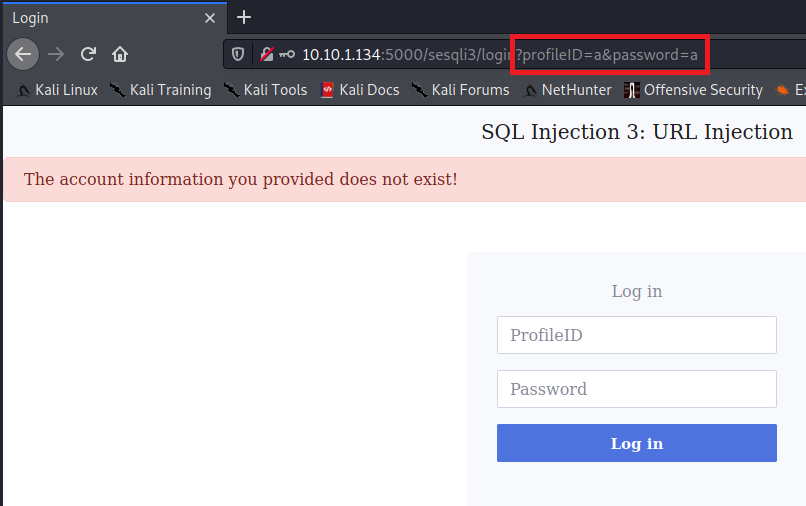Viewport: 806px width, 506px height.
Task: Open a new tab with plus button
Action: (x=244, y=17)
